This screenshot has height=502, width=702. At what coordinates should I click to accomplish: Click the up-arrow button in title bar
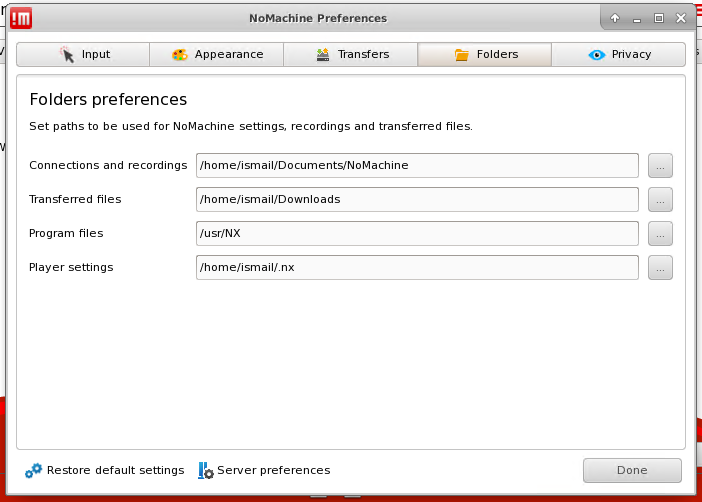tap(615, 18)
